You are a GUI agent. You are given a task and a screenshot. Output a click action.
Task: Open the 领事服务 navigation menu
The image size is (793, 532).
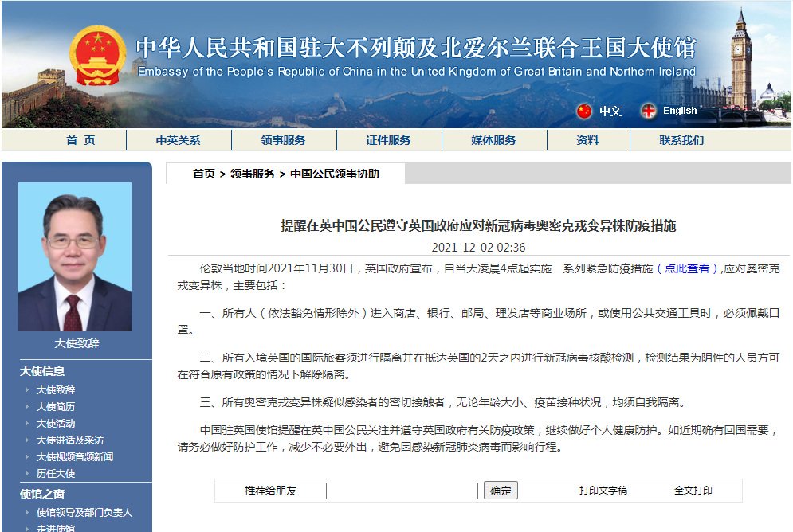283,140
